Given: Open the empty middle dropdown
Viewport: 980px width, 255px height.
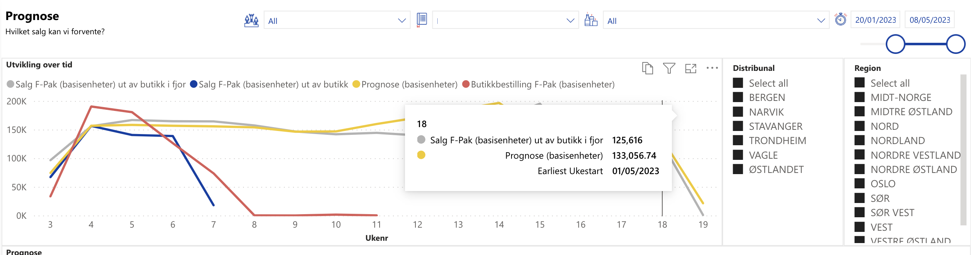Looking at the screenshot, I should click(x=505, y=20).
